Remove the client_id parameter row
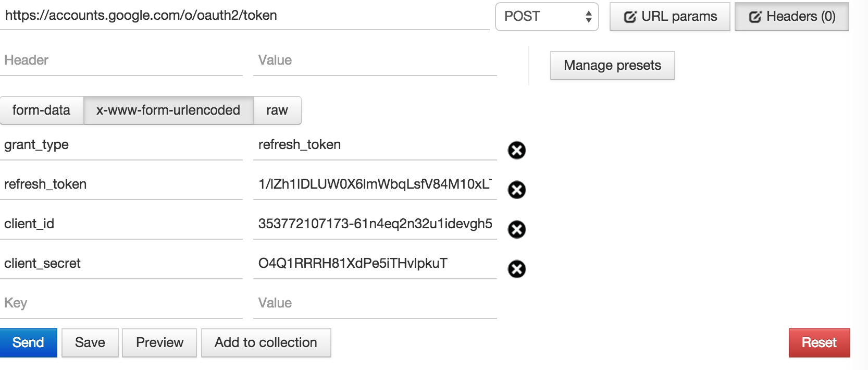The height and width of the screenshot is (370, 868). click(516, 229)
